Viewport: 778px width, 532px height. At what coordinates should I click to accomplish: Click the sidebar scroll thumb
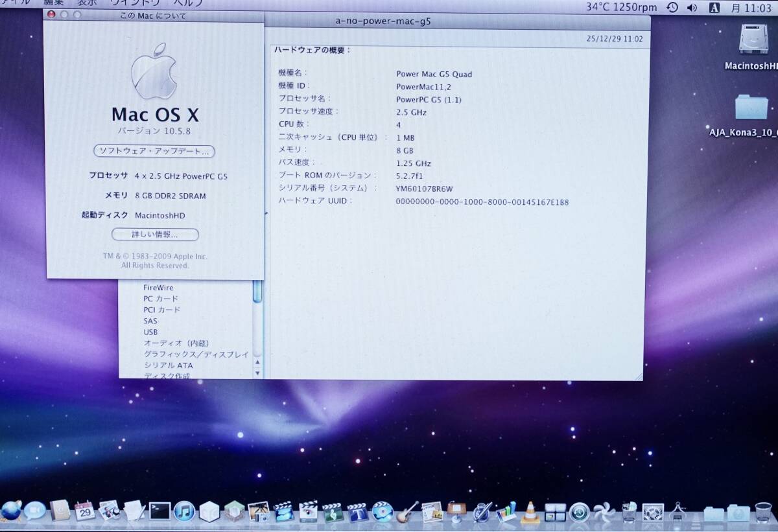click(257, 290)
